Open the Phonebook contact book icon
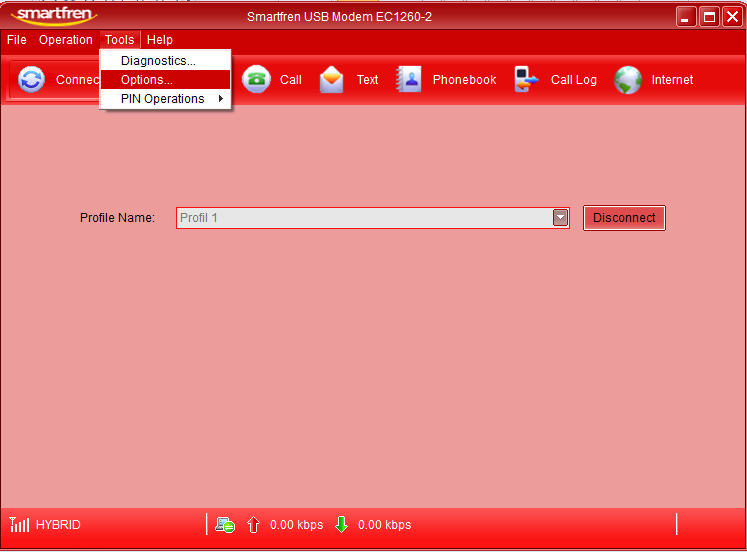Image resolution: width=747 pixels, height=552 pixels. coord(409,79)
